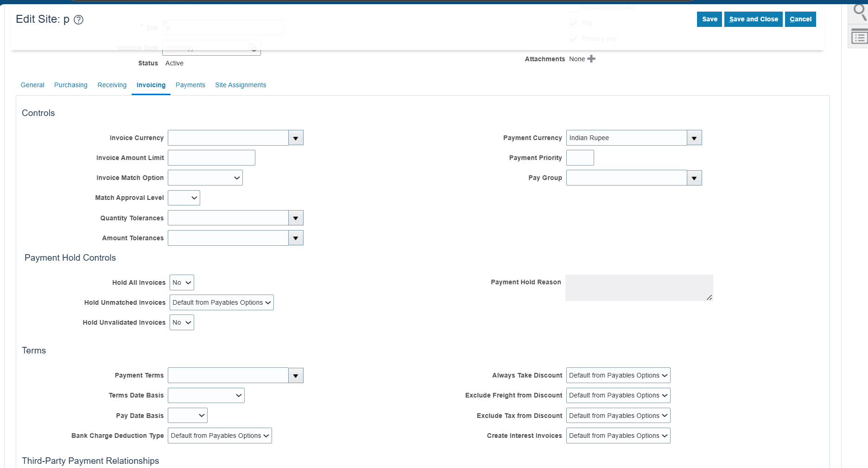Enable the Procurement card checkbox

(573, 7)
